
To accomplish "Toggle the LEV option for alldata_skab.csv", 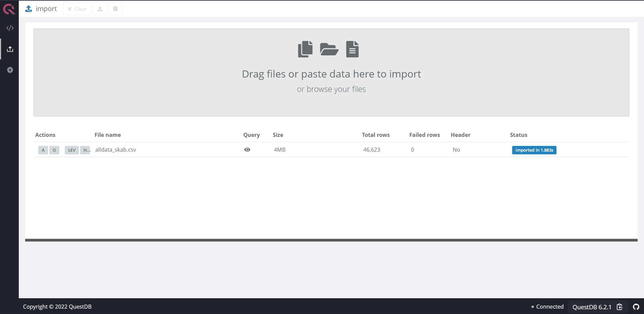I will [x=72, y=150].
